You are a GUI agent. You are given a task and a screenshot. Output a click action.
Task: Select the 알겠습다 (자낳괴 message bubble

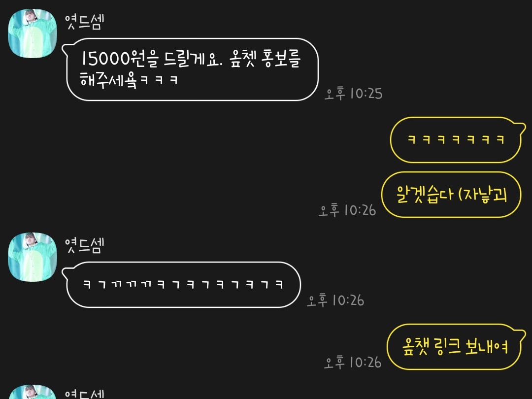[451, 195]
